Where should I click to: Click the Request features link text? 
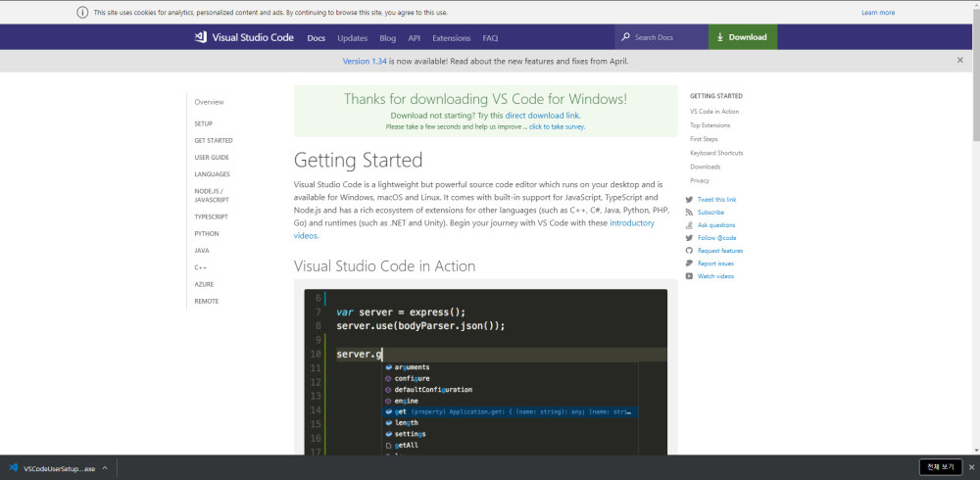tap(720, 251)
